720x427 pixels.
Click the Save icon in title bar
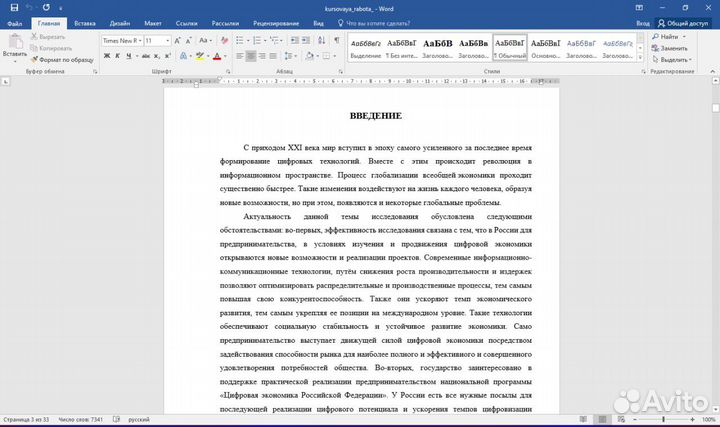[14, 7]
